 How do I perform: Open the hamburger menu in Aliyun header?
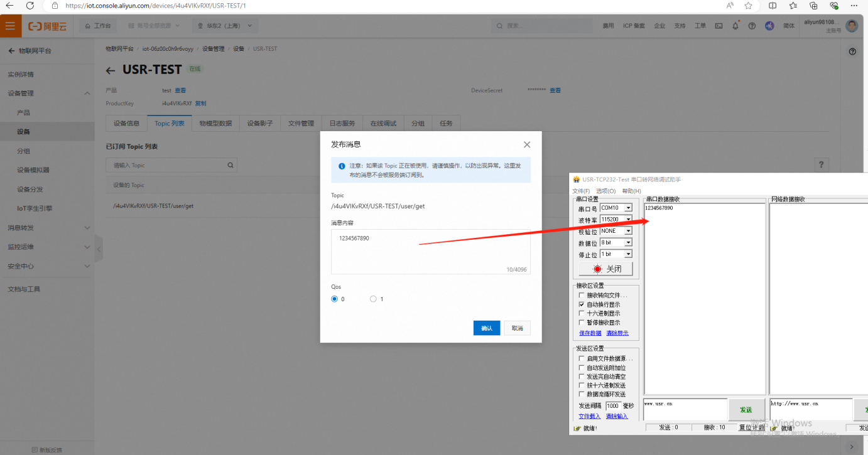10,26
